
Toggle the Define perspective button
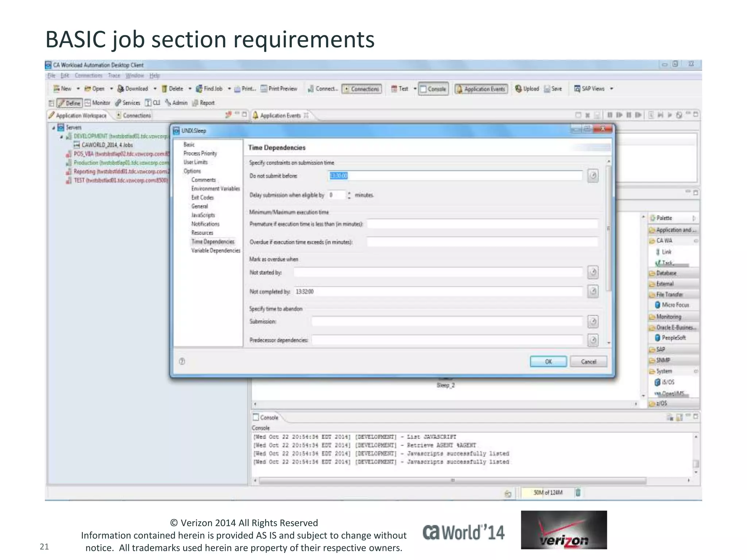[69, 103]
